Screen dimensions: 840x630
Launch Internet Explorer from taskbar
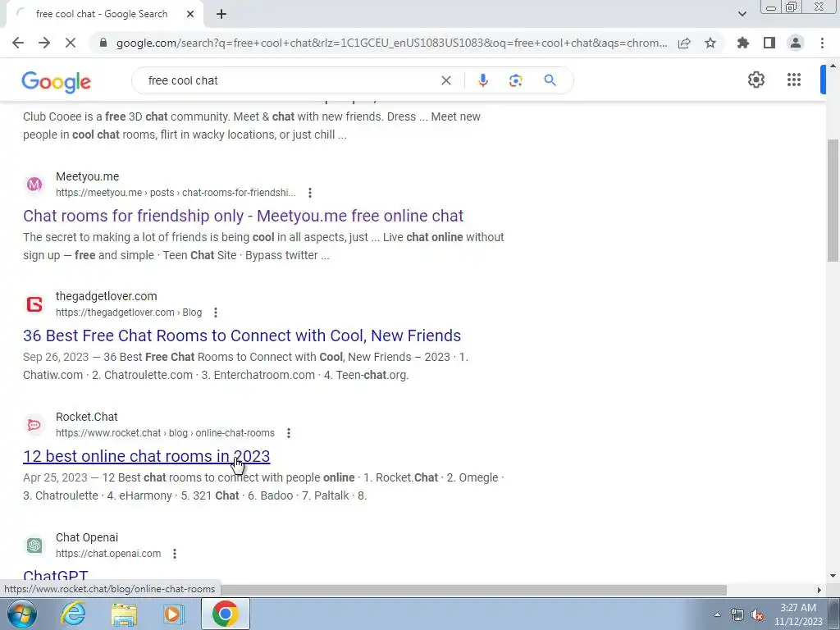pos(73,614)
